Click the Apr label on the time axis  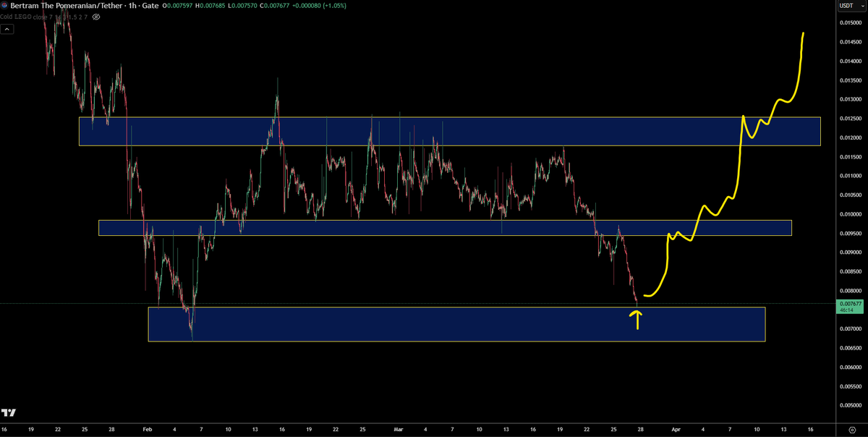pos(677,429)
